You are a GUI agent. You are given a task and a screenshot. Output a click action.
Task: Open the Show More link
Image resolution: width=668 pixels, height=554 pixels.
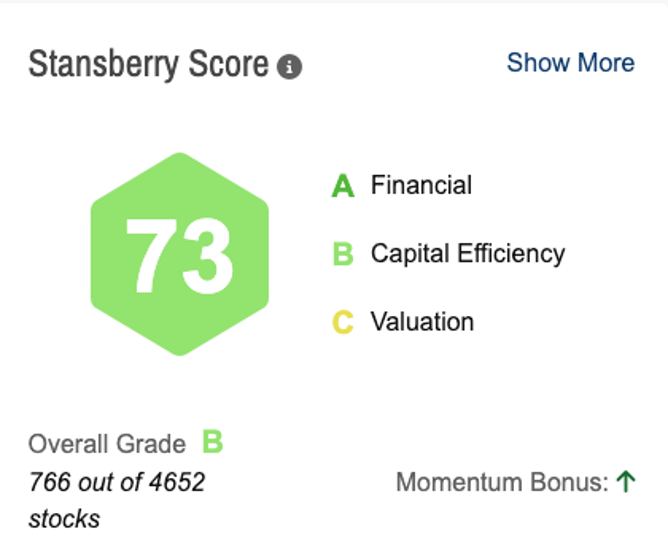point(570,62)
